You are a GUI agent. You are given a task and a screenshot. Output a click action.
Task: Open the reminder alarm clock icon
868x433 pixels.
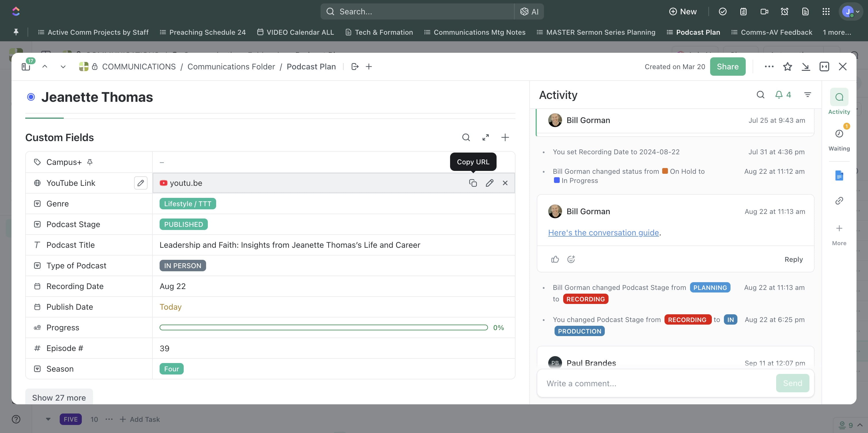pyautogui.click(x=784, y=11)
